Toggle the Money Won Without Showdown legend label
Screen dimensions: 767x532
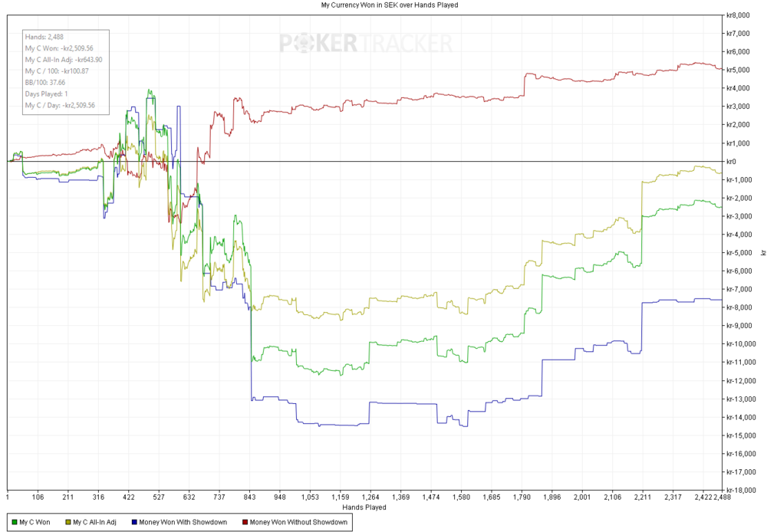tap(298, 522)
